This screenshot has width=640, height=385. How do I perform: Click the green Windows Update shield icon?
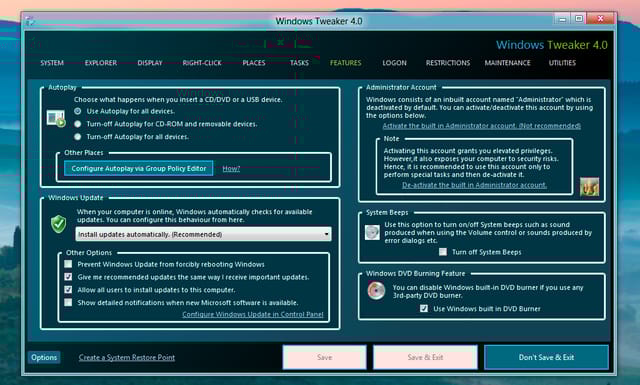[x=58, y=224]
